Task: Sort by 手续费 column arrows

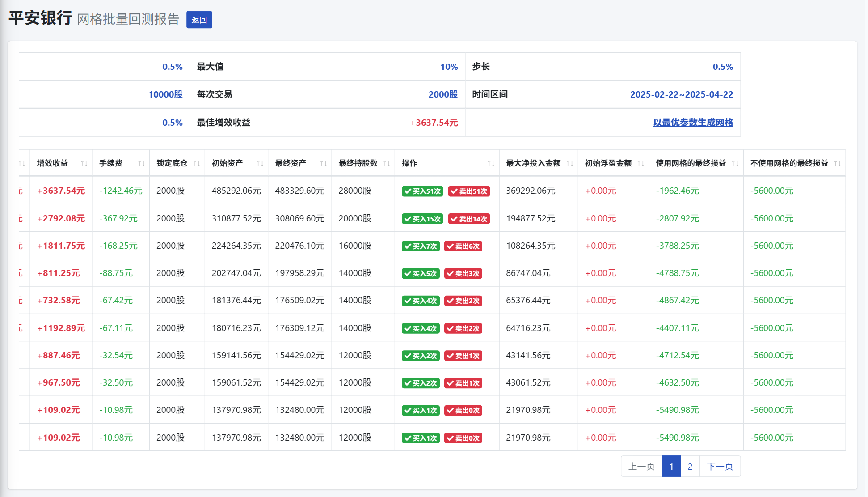Action: point(141,163)
